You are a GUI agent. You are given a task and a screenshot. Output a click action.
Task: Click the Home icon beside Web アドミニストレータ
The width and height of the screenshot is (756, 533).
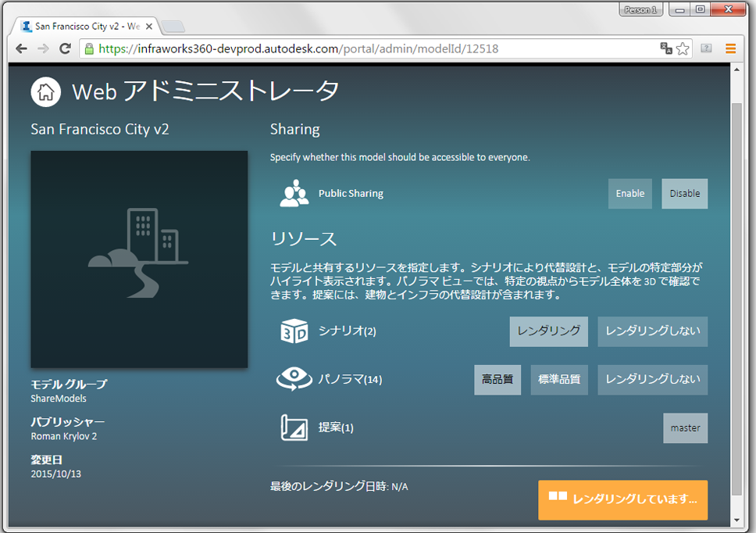46,91
